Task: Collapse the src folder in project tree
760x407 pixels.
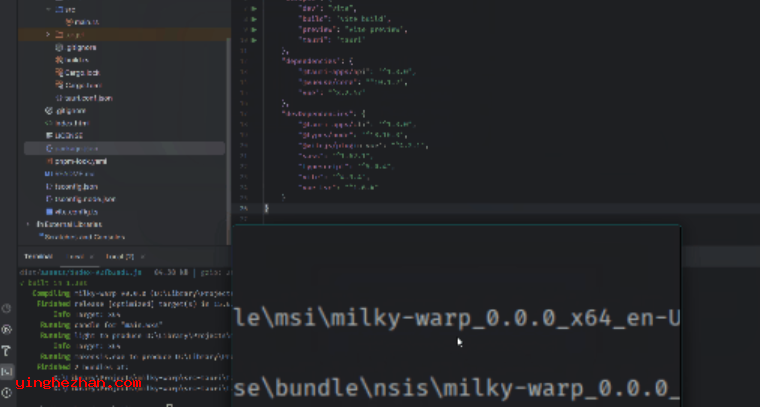Action: coord(48,9)
